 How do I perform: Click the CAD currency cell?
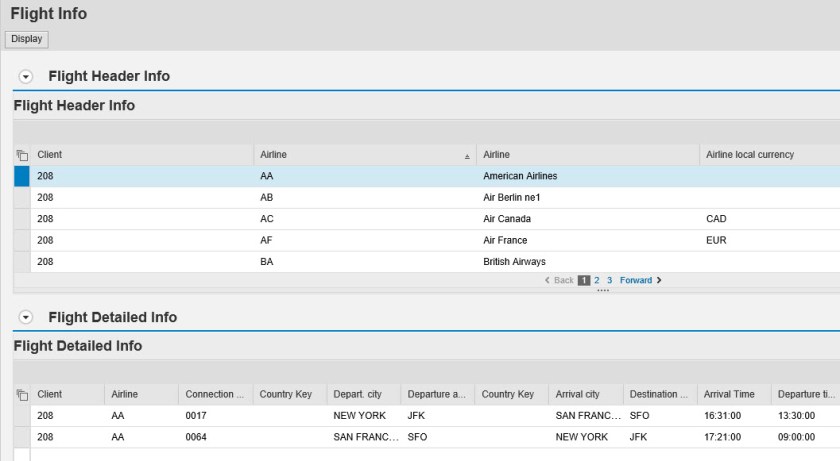pos(770,219)
